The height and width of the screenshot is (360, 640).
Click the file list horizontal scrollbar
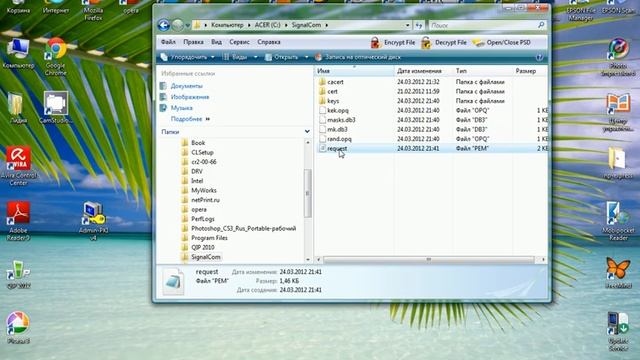(x=429, y=260)
